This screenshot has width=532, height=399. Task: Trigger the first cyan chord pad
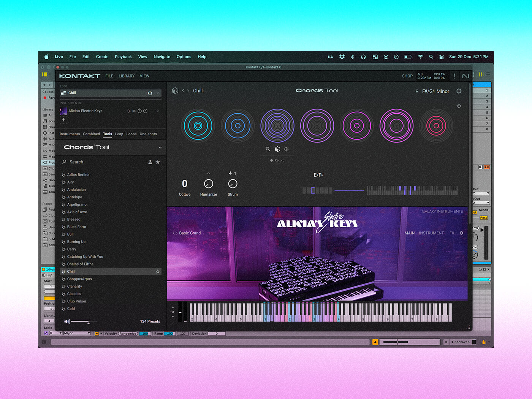[x=198, y=125]
